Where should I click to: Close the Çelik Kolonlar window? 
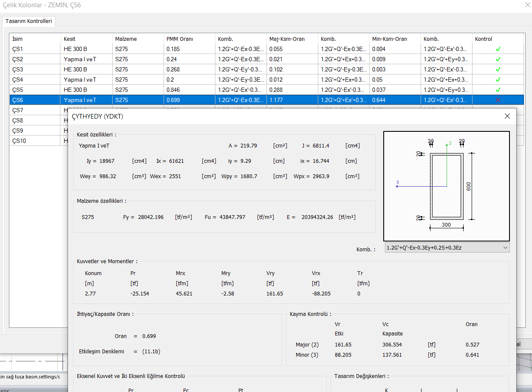[527, 6]
